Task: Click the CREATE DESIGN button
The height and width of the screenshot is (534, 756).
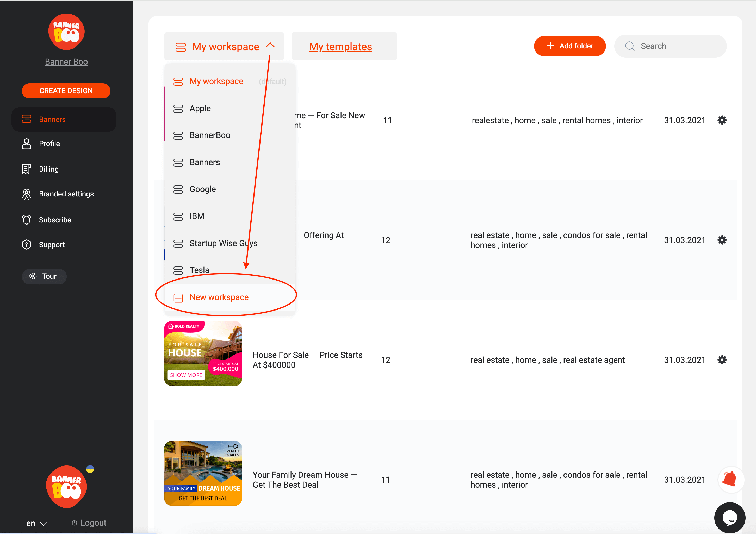Action: (x=66, y=91)
